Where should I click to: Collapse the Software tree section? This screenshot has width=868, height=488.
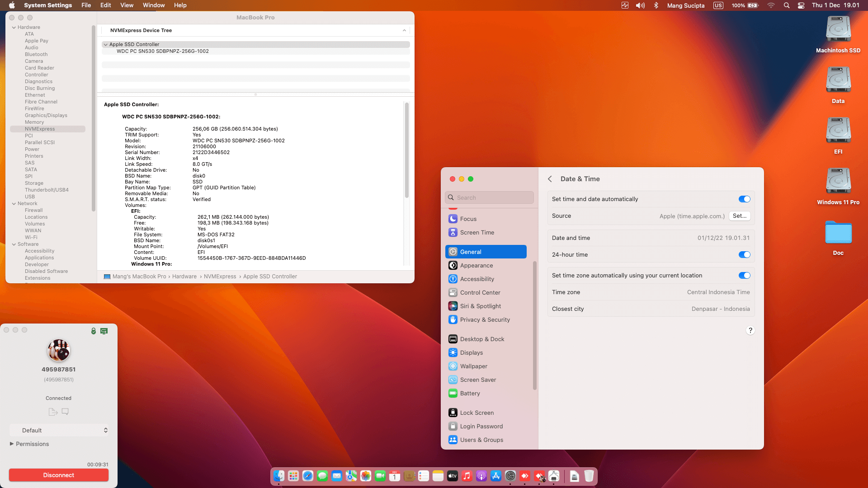coord(14,244)
